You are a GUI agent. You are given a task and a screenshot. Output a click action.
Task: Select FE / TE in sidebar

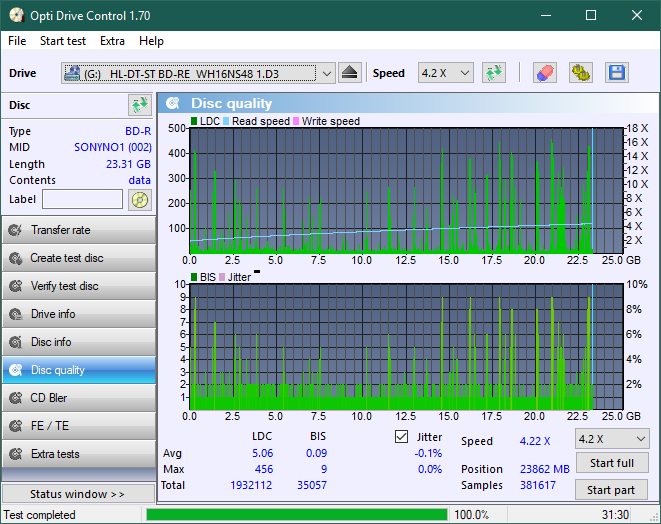(78, 426)
